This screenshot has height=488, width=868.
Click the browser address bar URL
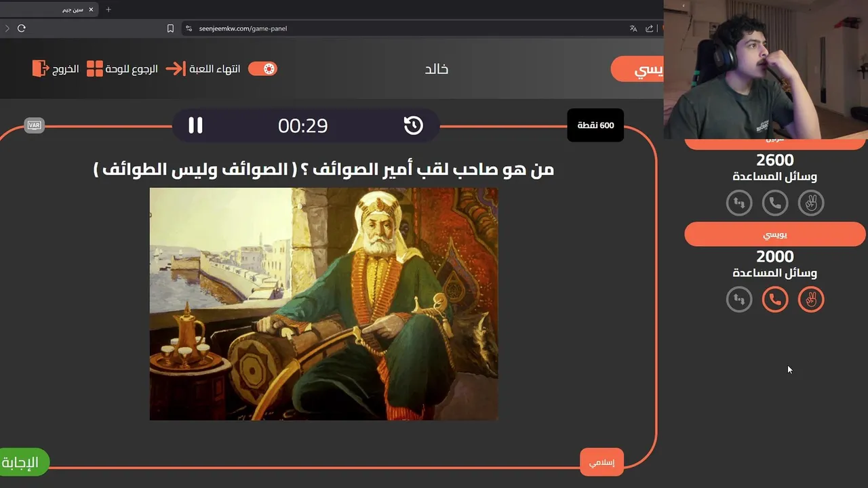pos(243,28)
